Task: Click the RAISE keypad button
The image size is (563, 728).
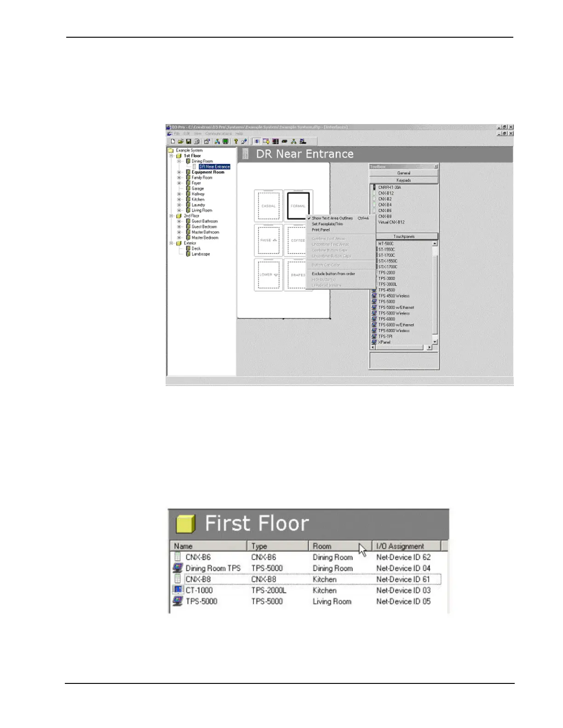Action: pyautogui.click(x=269, y=240)
